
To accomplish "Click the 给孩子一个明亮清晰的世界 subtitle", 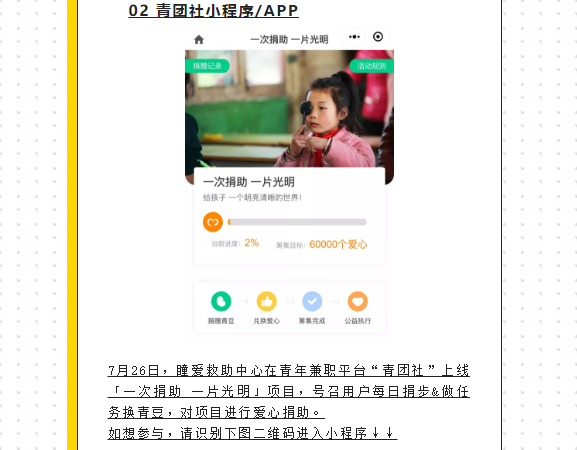I will (x=252, y=198).
